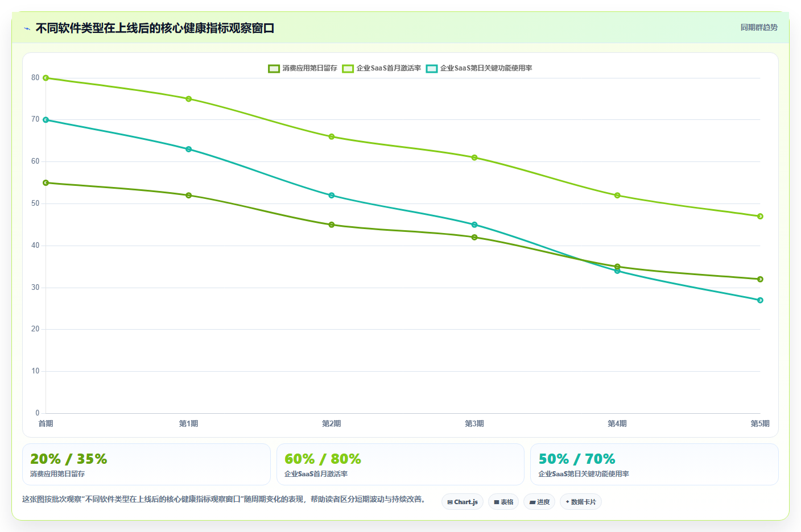Screen dimensions: 801x532
Task: Click the 同期群趋势 label
Action: [x=759, y=27]
